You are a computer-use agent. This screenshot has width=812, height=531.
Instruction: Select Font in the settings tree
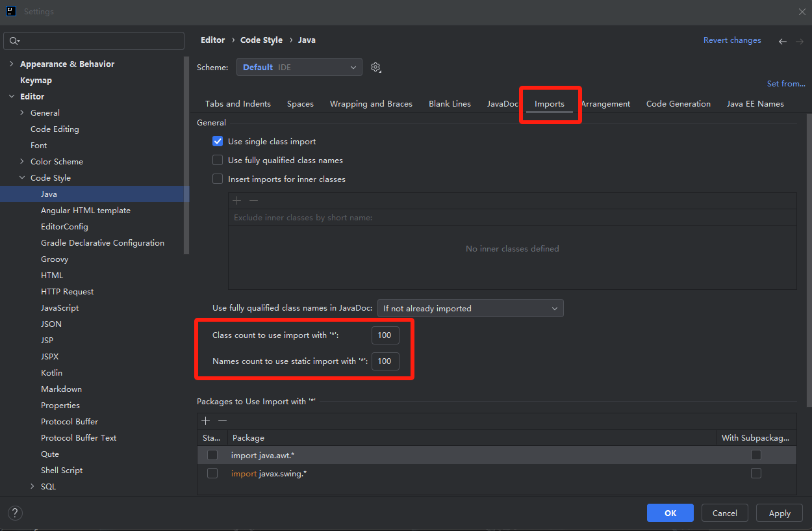(38, 145)
